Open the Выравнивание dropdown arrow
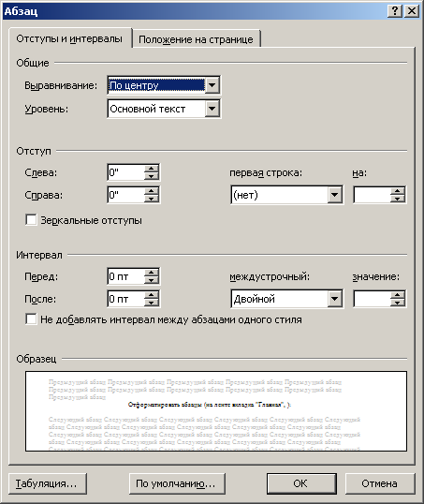 pos(212,85)
